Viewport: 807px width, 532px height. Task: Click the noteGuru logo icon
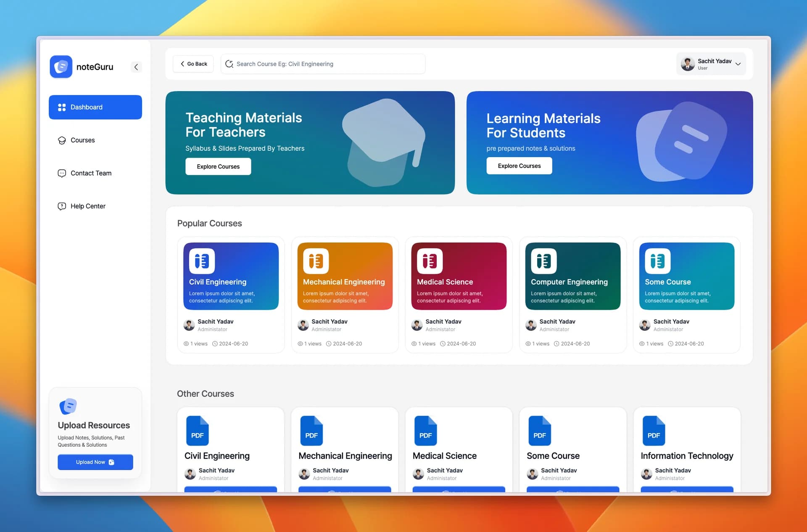pyautogui.click(x=61, y=67)
